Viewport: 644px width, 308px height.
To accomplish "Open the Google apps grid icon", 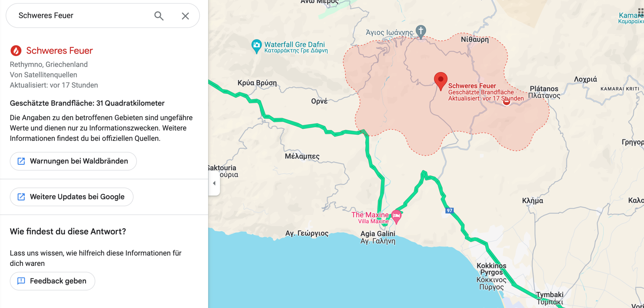I will pyautogui.click(x=641, y=12).
